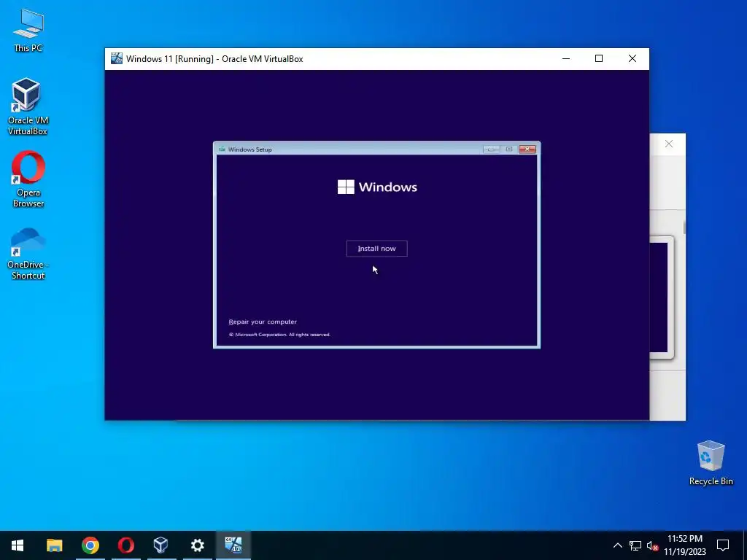
Task: Open Settings gear from taskbar
Action: click(x=197, y=545)
